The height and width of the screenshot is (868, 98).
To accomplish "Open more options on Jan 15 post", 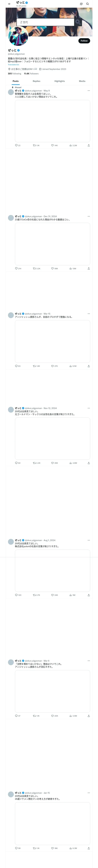I will click(89, 793).
